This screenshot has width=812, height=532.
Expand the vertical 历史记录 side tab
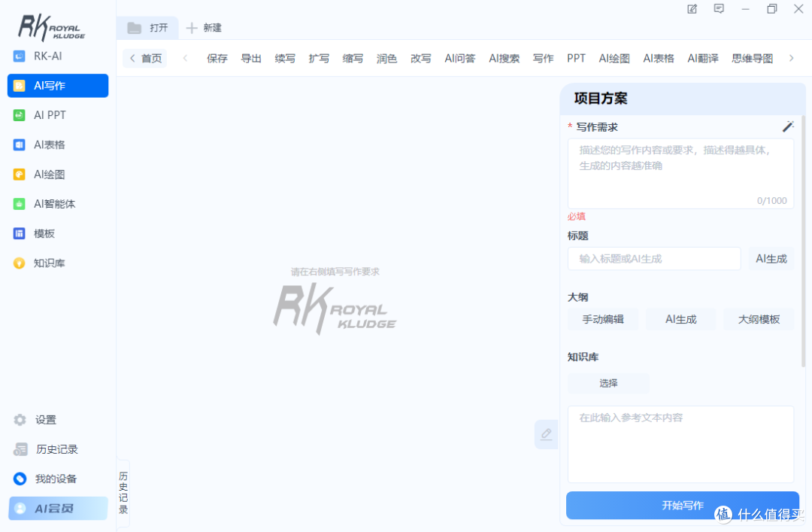(x=123, y=493)
